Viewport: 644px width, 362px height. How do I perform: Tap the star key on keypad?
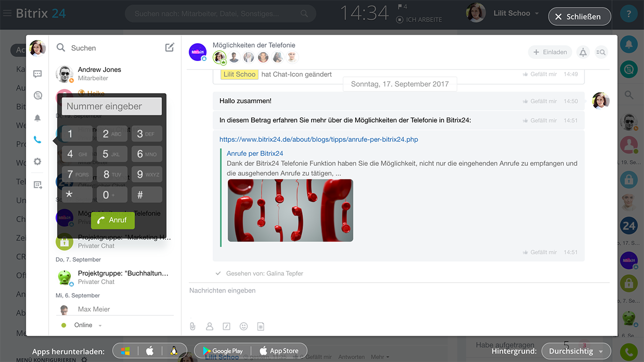[77, 195]
